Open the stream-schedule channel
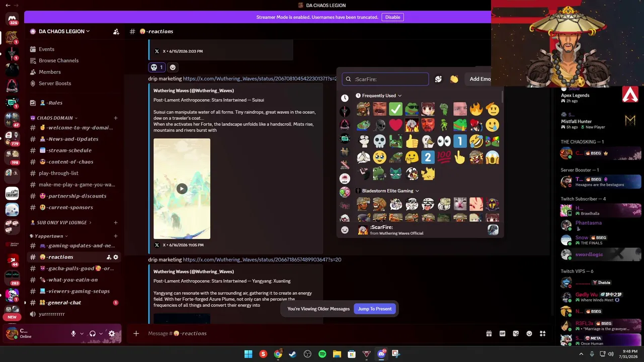Viewport: 644px width, 362px height. tap(74, 150)
